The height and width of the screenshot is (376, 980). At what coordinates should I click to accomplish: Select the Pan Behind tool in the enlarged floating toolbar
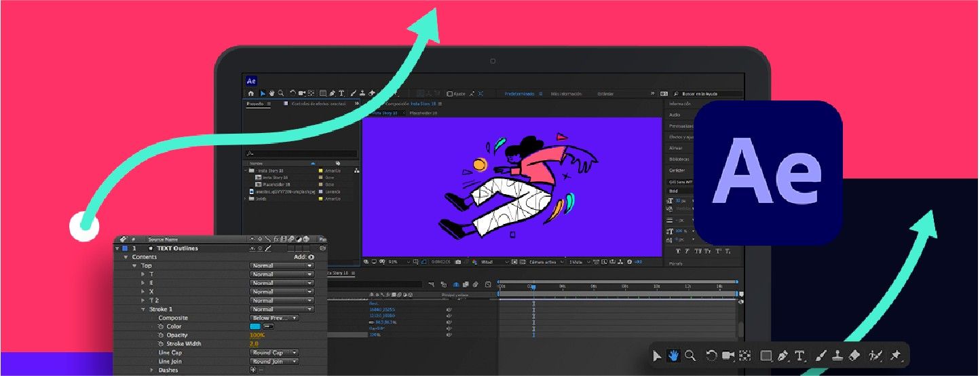[745, 355]
